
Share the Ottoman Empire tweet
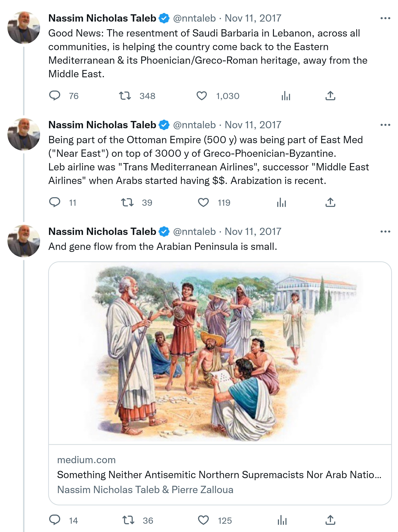tap(330, 202)
